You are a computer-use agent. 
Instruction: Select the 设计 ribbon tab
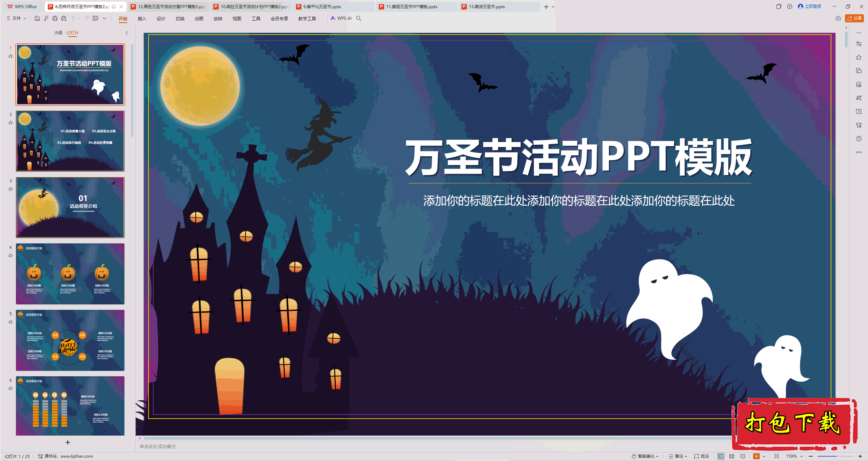point(161,19)
